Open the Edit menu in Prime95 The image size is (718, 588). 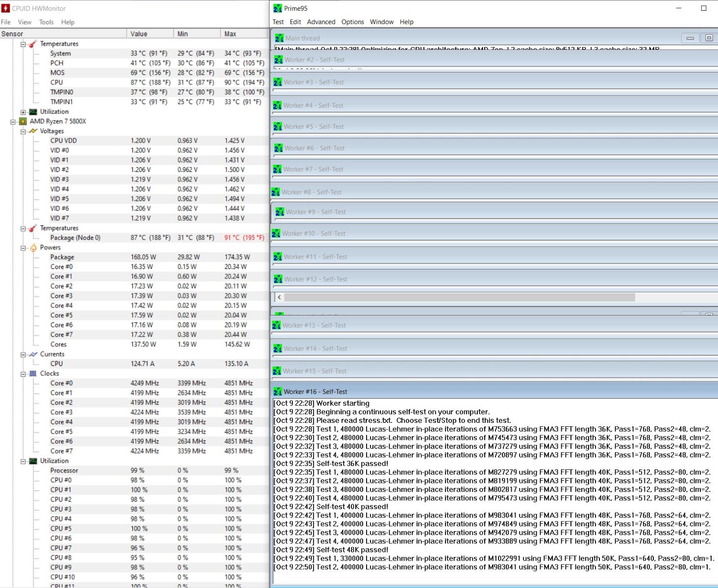point(296,22)
